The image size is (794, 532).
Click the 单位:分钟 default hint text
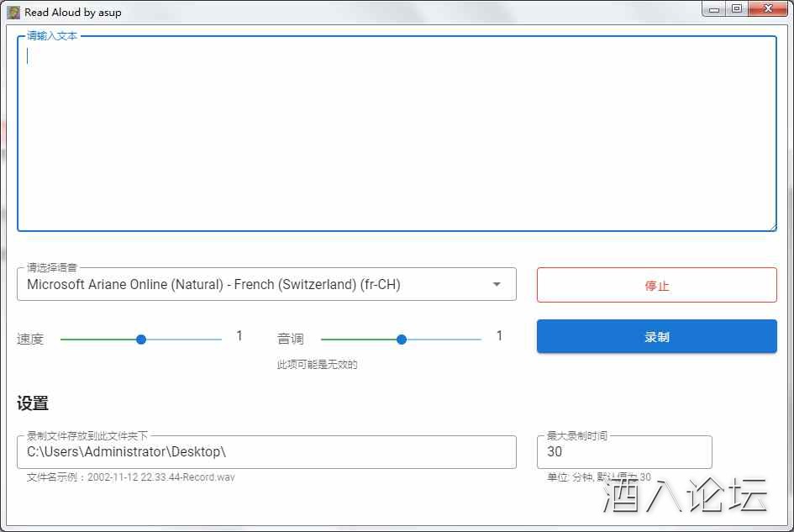(597, 477)
